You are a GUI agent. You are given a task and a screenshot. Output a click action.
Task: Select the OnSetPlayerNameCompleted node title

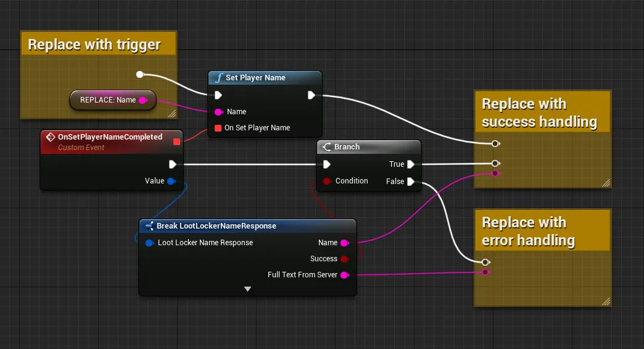coord(110,137)
